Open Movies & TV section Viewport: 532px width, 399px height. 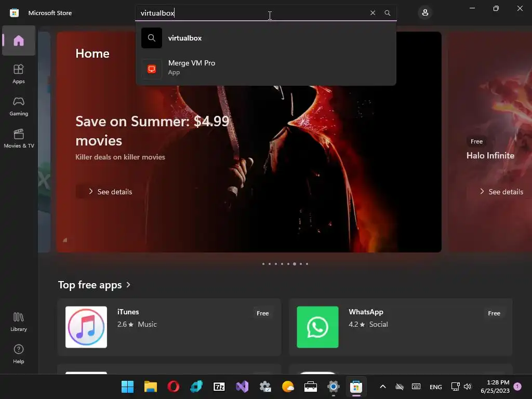point(19,138)
